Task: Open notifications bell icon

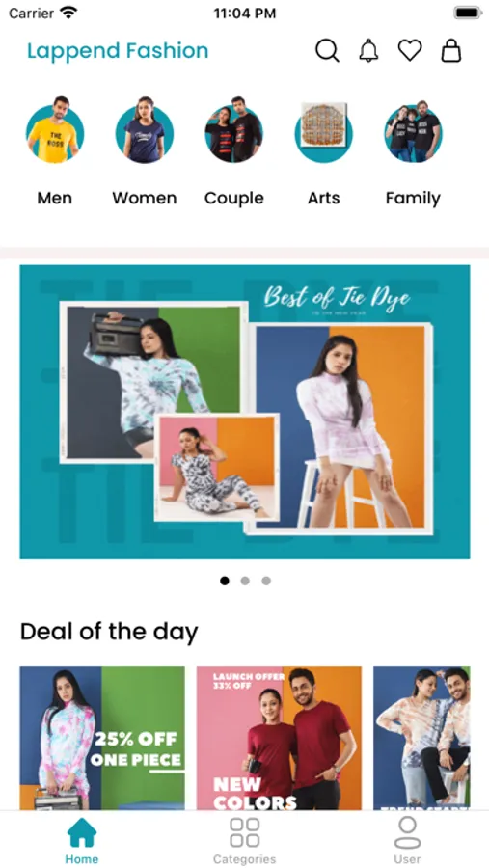Action: [368, 50]
